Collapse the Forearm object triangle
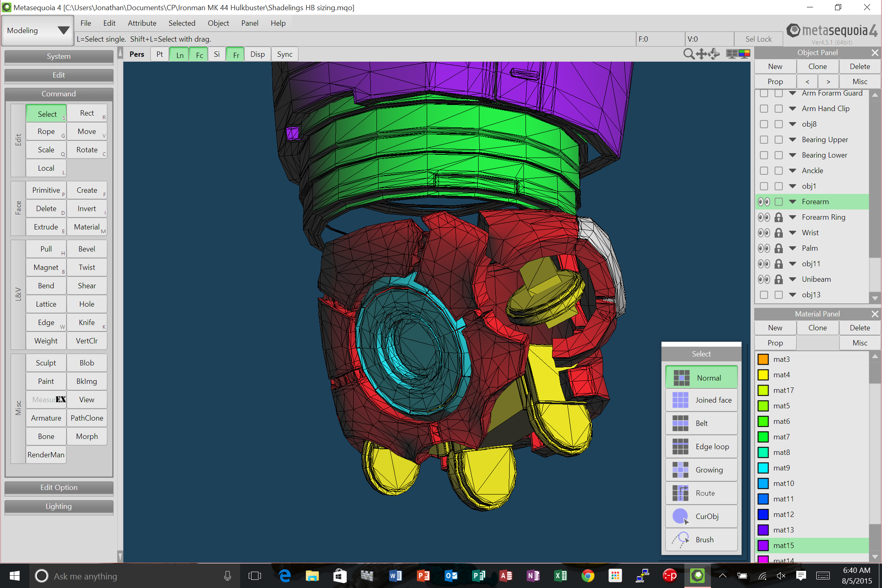The height and width of the screenshot is (588, 882). pos(793,202)
